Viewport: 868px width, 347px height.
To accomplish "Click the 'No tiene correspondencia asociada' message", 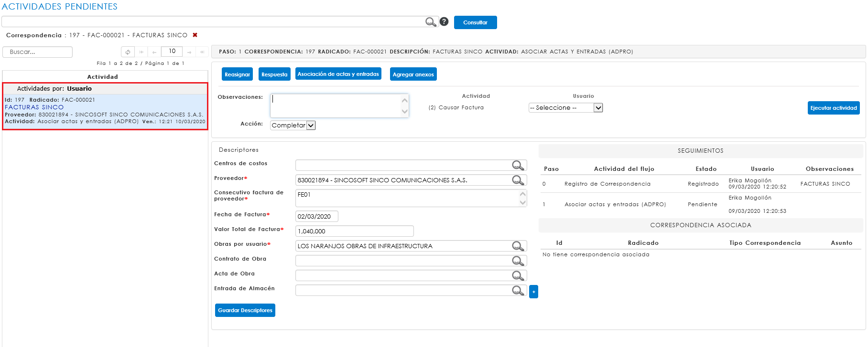I will tap(596, 255).
